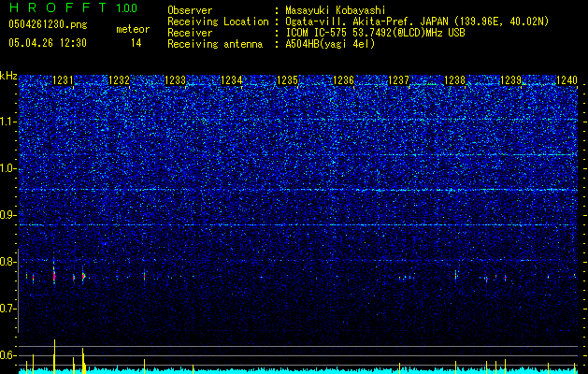
Task: Click the kHz axis unit label
Action: (x=8, y=76)
